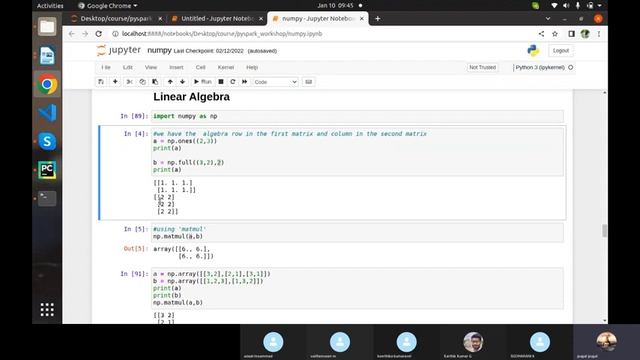Open Google Chrome app menu in top bar

click(x=107, y=6)
